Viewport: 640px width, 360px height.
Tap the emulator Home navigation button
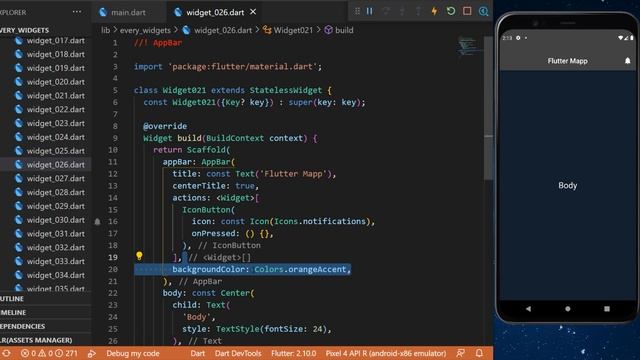[567, 309]
